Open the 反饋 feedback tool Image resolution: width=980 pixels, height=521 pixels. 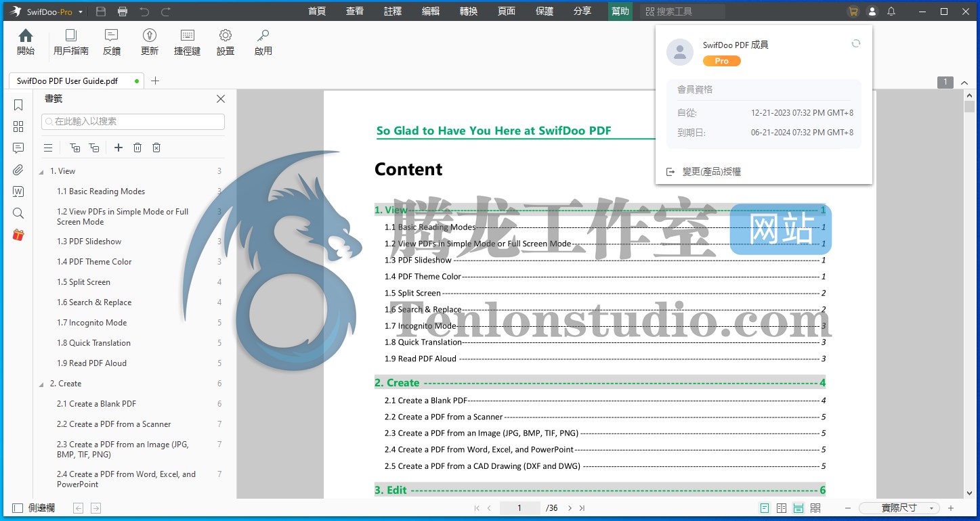pyautogui.click(x=112, y=42)
